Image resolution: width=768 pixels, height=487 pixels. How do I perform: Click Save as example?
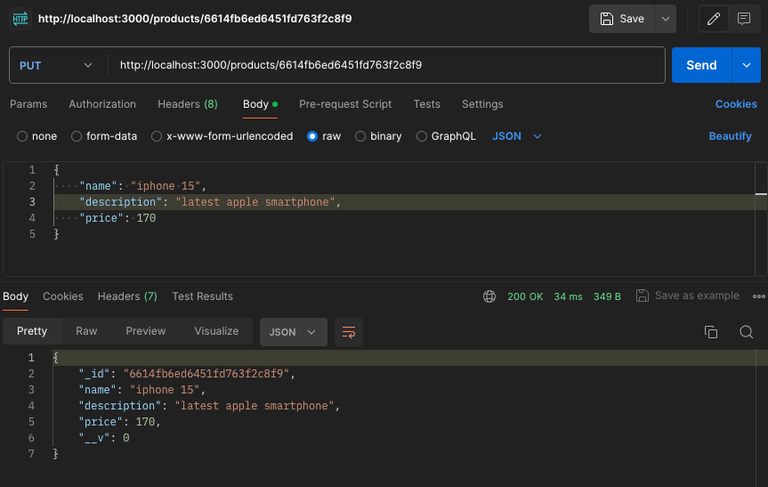click(687, 296)
